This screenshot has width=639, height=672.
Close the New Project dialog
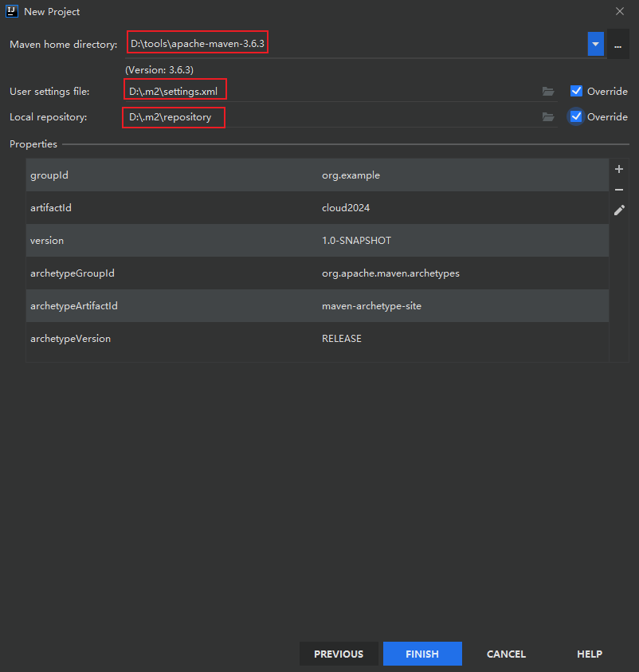click(620, 11)
